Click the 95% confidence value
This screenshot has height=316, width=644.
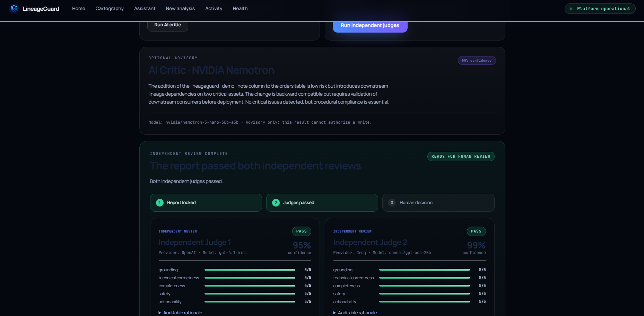point(302,245)
